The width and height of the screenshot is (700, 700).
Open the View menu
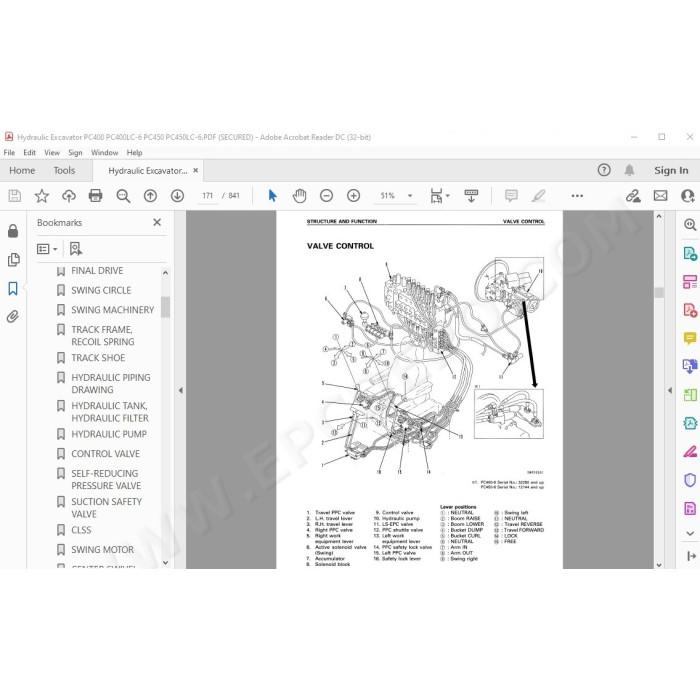pyautogui.click(x=52, y=153)
